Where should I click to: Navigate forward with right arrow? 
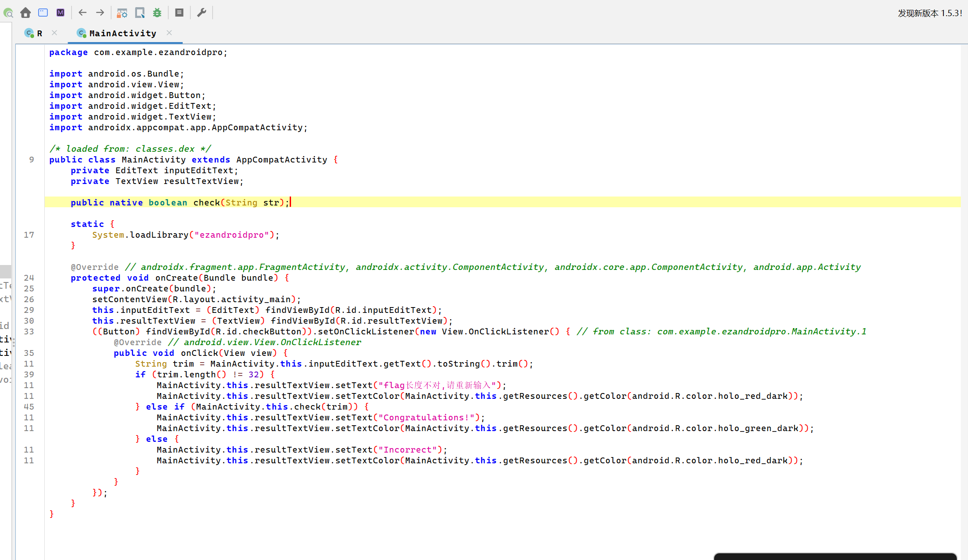(100, 13)
